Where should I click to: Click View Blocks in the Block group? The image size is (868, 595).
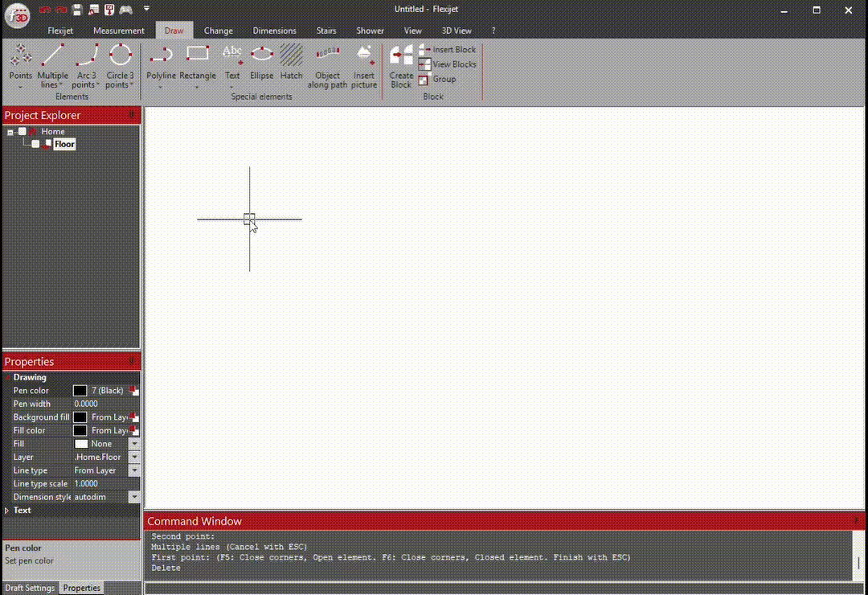tap(448, 64)
